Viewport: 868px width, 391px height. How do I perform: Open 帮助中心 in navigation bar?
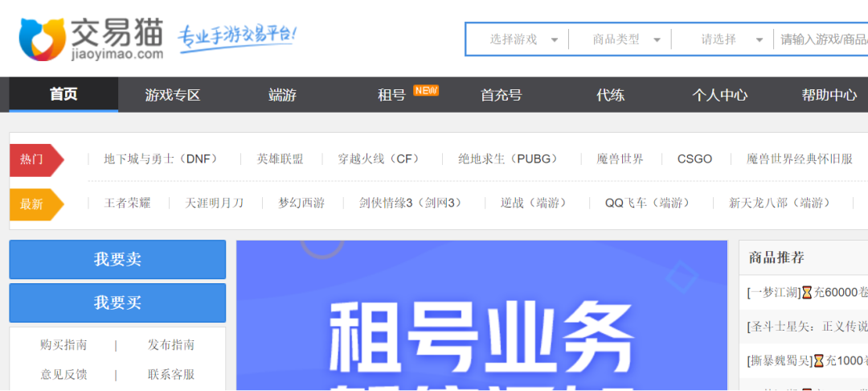(x=829, y=95)
